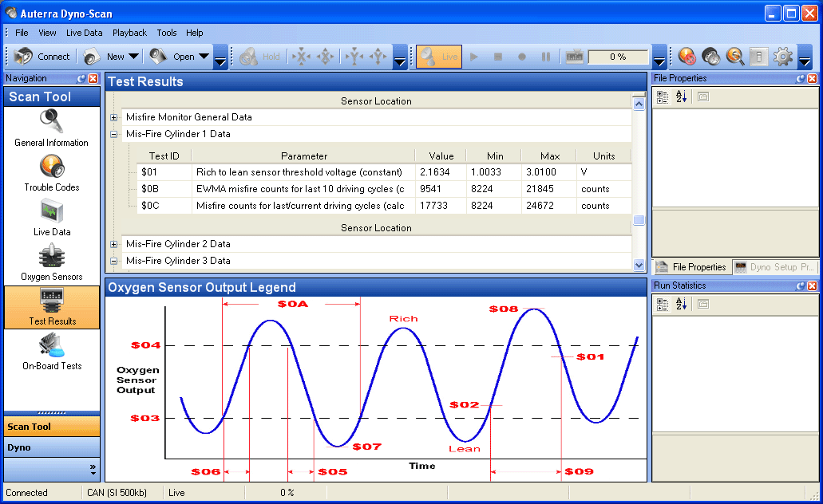Close the Navigation panel
Viewport: 823px width, 504px height.
pyautogui.click(x=93, y=78)
